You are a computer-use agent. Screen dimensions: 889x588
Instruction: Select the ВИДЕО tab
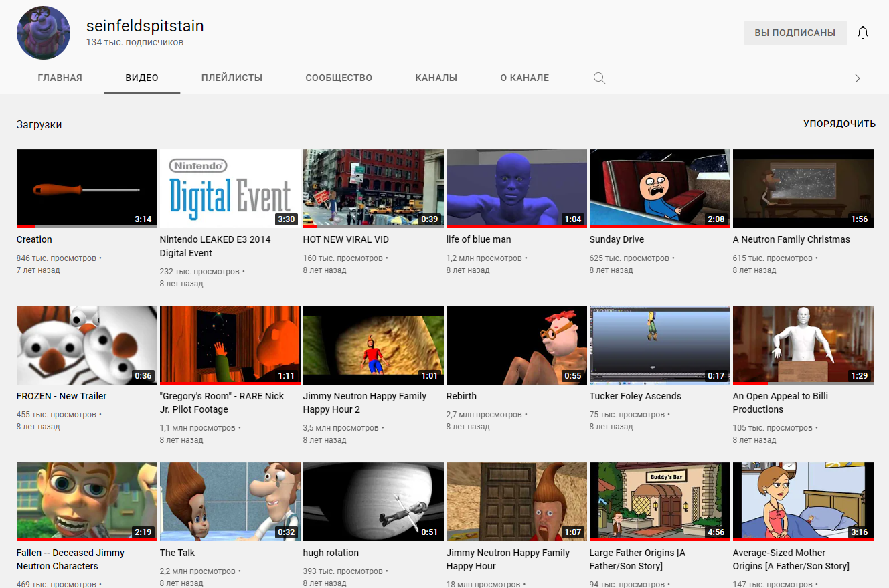point(142,78)
